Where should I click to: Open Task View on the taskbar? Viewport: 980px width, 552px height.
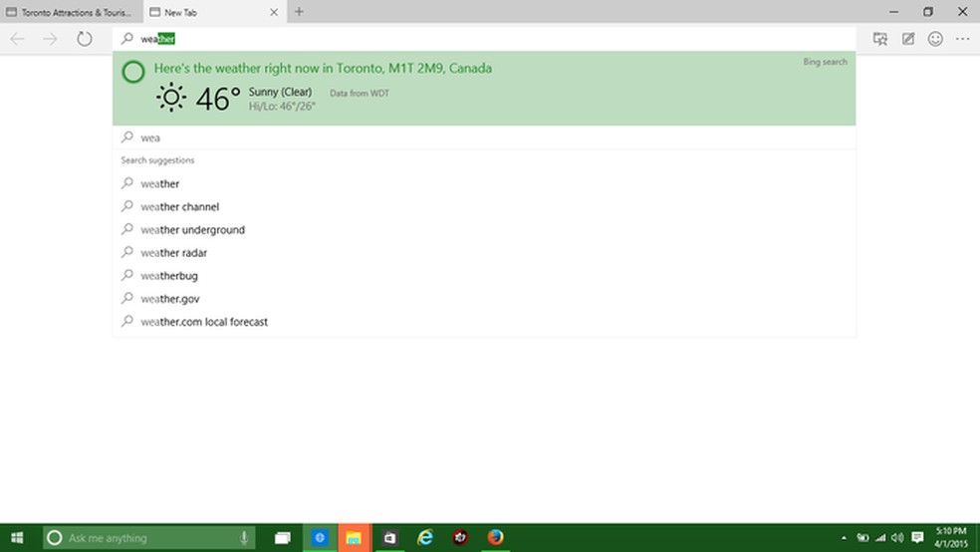click(x=283, y=538)
